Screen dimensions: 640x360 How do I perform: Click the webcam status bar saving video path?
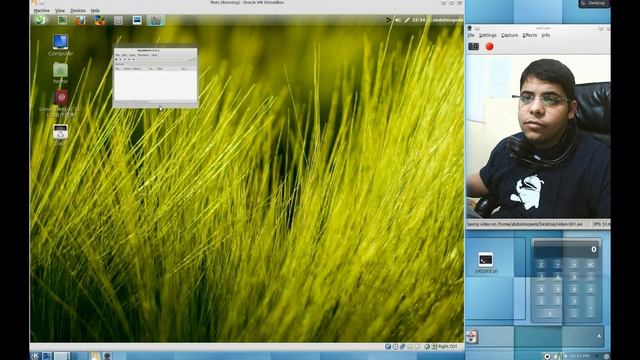[524, 224]
